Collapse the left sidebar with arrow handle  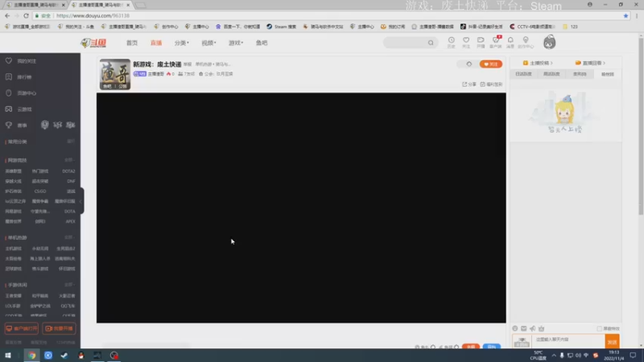pos(81,200)
